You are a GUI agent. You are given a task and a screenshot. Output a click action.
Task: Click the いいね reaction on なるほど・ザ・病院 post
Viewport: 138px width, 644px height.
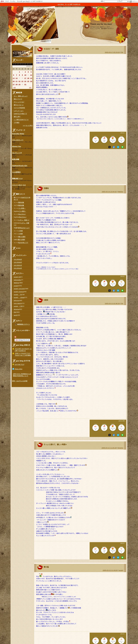(95, 140)
